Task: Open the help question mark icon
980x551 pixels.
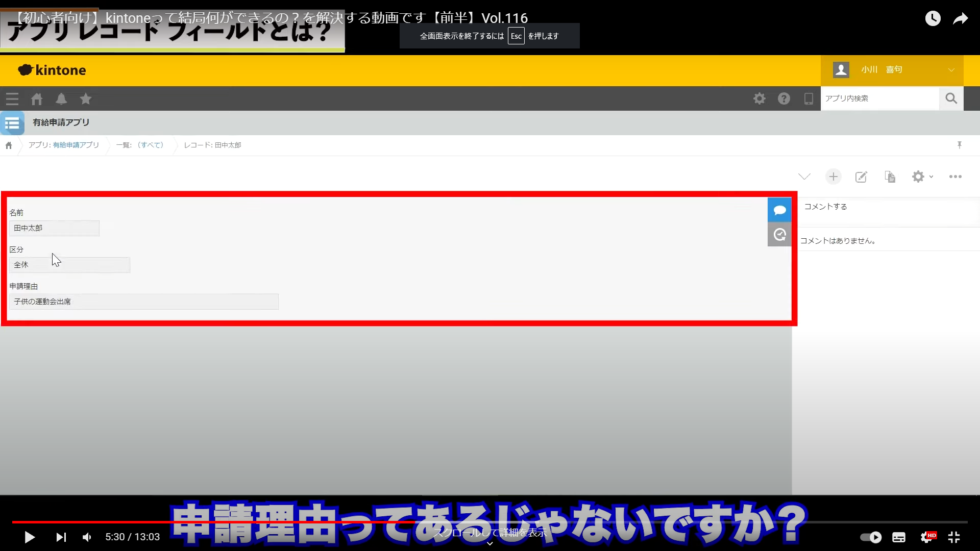Action: click(784, 98)
